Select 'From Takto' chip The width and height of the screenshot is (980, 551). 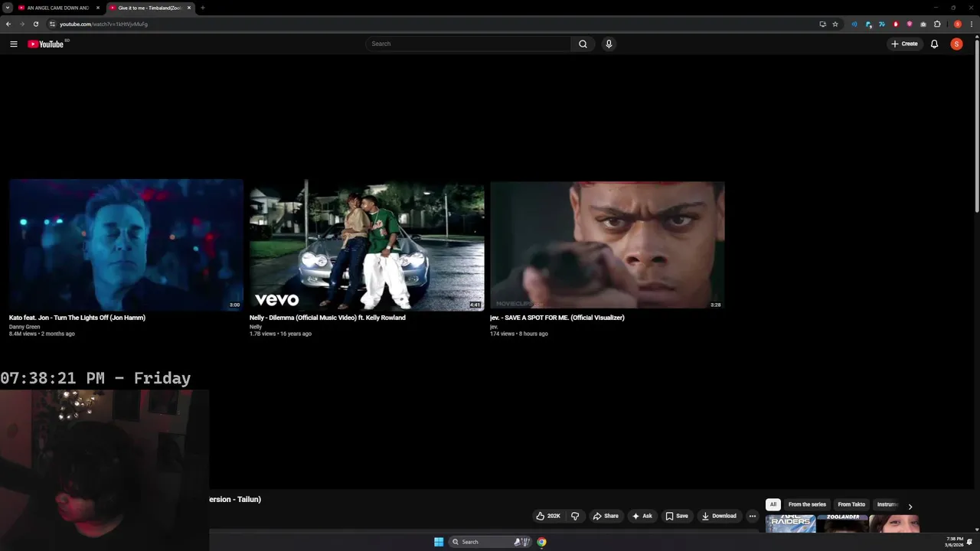point(851,504)
